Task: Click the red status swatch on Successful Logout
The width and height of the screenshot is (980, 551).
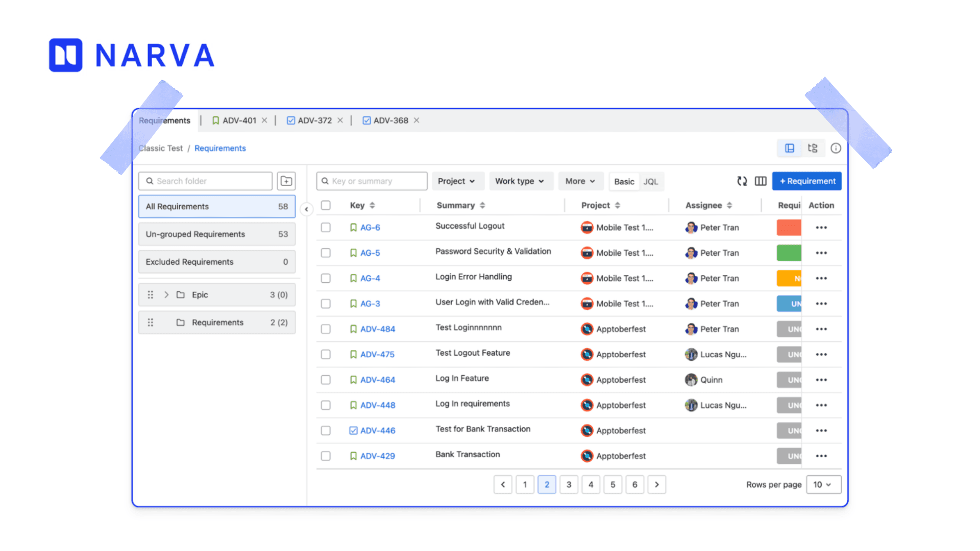Action: pos(789,228)
